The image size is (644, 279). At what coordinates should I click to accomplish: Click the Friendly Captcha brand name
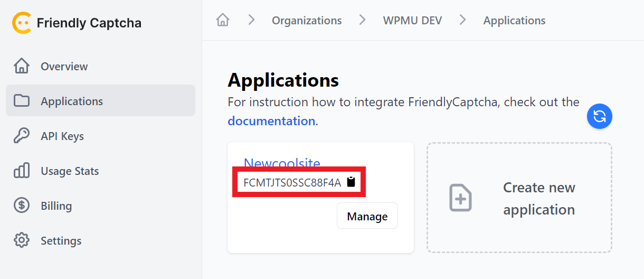coord(89,23)
